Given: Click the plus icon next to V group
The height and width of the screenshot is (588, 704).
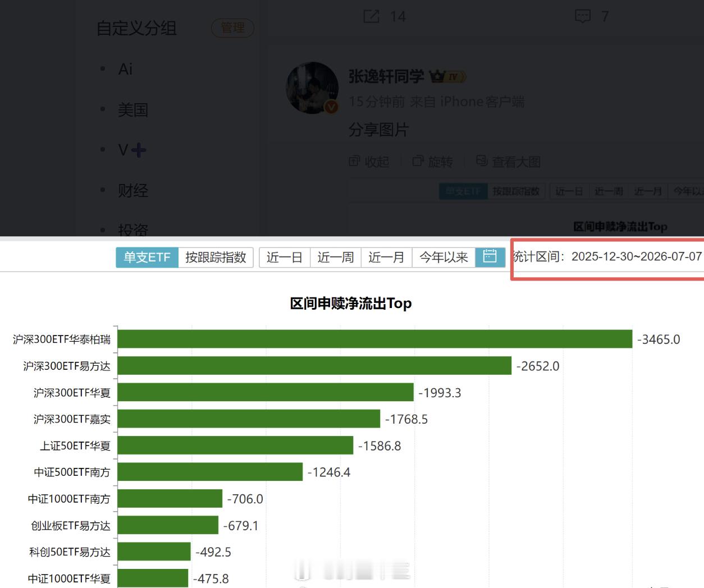Looking at the screenshot, I should point(138,150).
